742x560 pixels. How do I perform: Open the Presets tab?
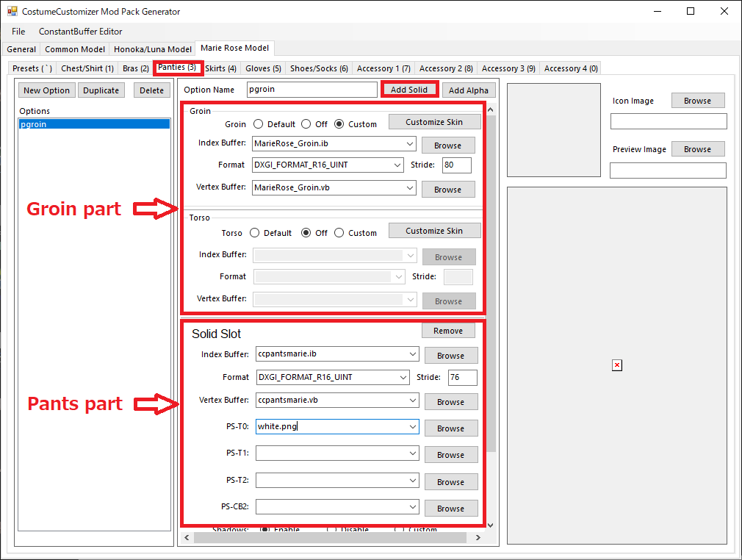point(32,68)
